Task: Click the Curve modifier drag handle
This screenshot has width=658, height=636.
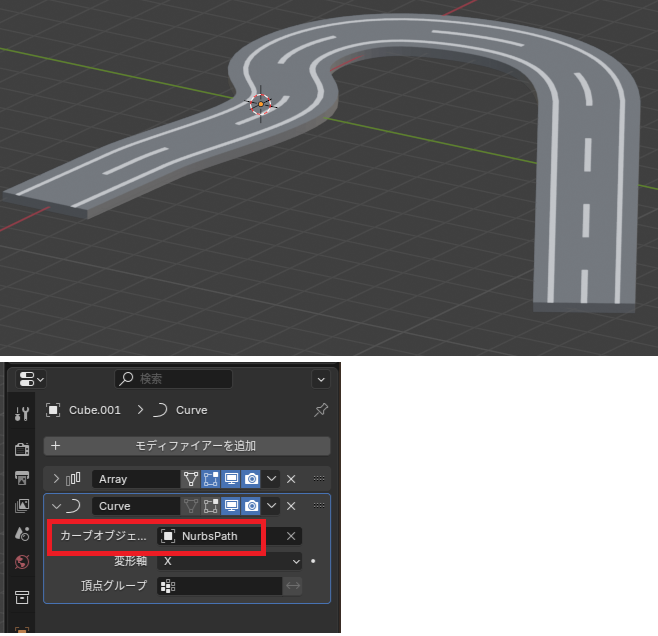Action: (319, 506)
